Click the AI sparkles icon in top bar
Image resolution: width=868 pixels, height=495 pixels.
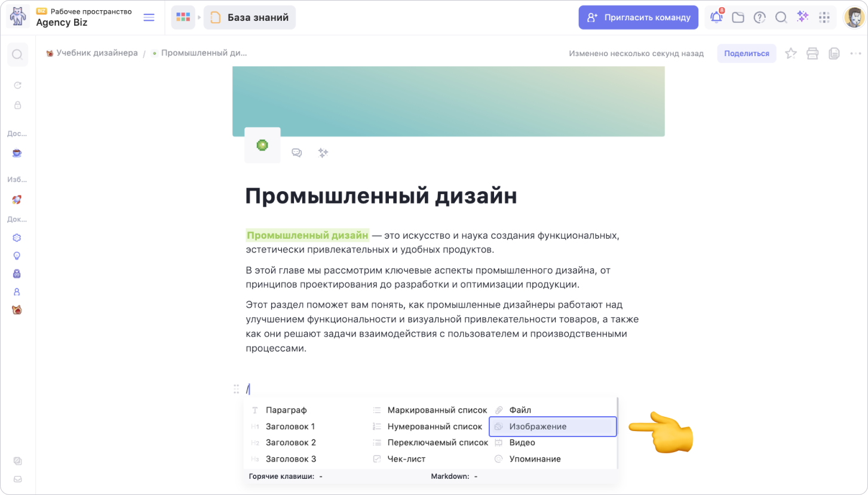pos(803,17)
